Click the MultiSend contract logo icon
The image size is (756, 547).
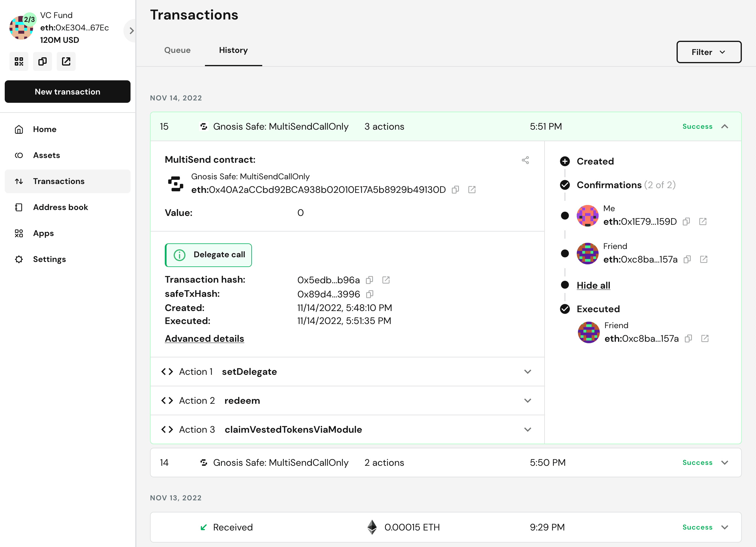point(176,184)
